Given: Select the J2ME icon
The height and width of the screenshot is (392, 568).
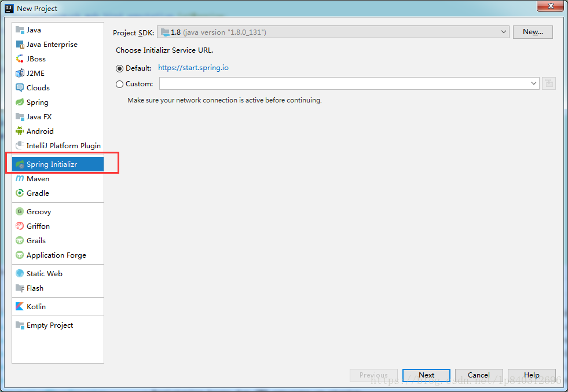Looking at the screenshot, I should [x=20, y=73].
